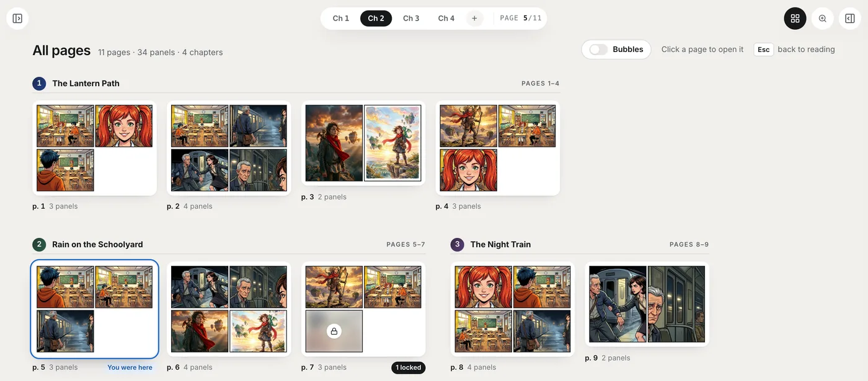Viewport: 868px width, 381px height.
Task: Open page 2 thumbnail
Action: 229,148
